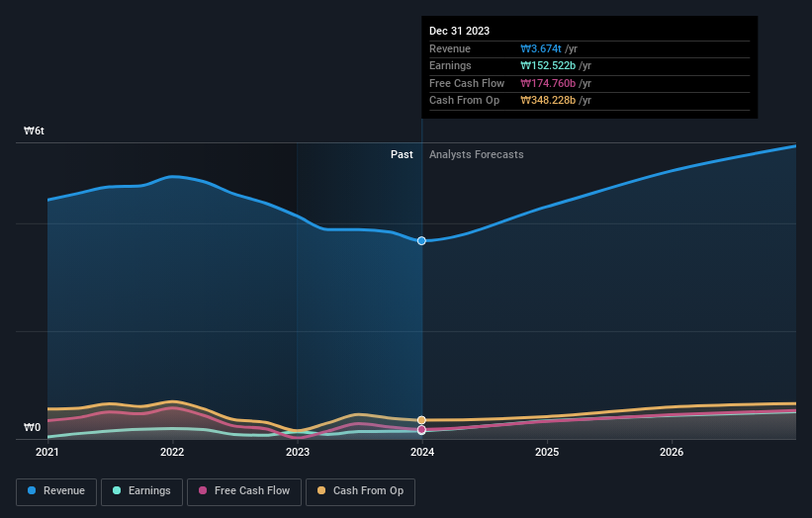Click the Analysts Forecasts label
Screen dimensions: 812x518
tap(477, 155)
